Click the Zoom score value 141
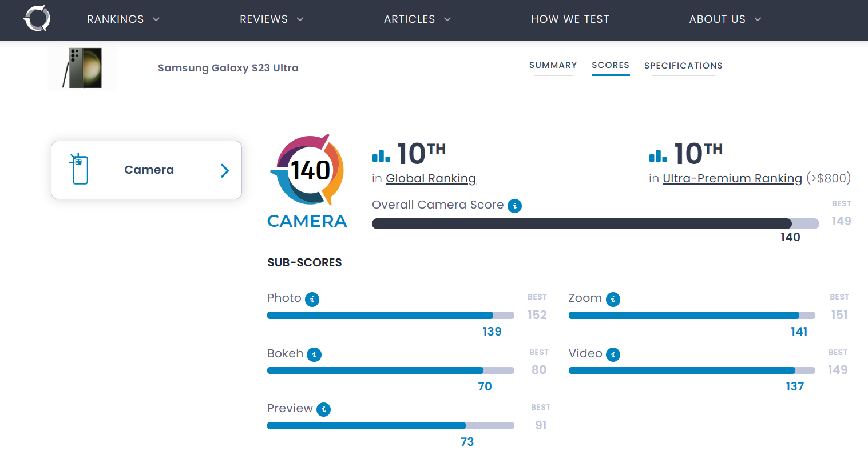868x455 pixels. coord(799,332)
